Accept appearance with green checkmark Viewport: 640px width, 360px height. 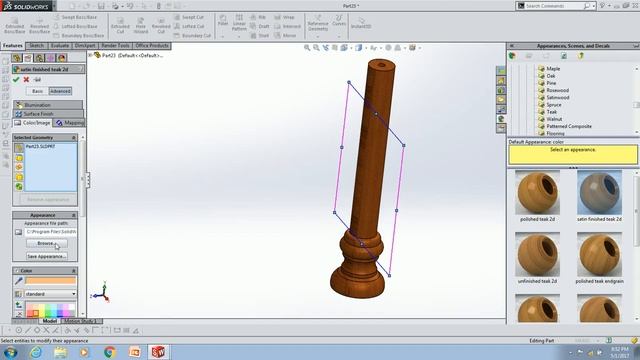(x=16, y=80)
